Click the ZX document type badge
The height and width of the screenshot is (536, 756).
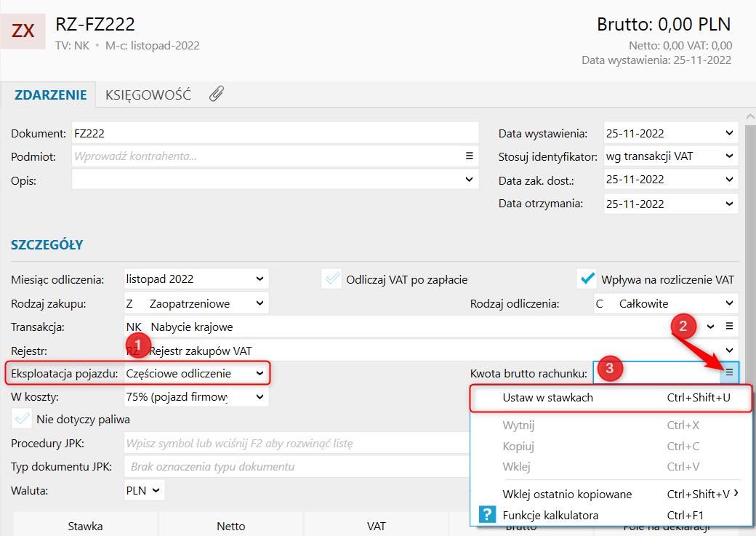23,31
